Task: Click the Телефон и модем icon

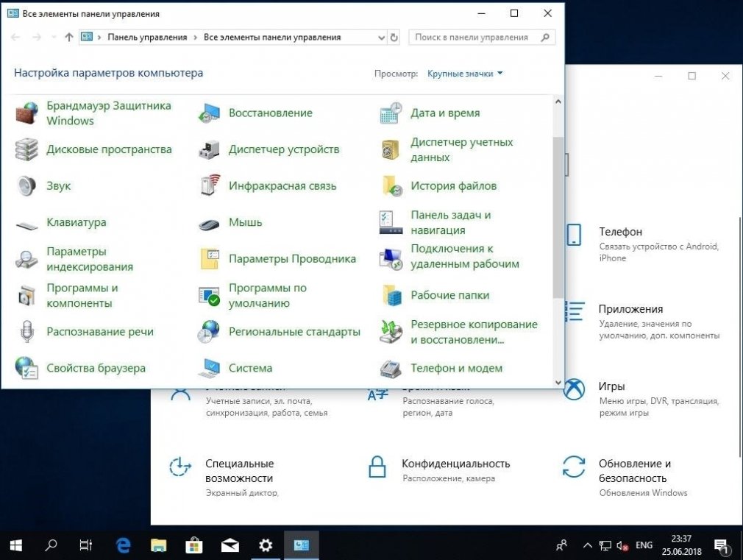Action: [391, 369]
